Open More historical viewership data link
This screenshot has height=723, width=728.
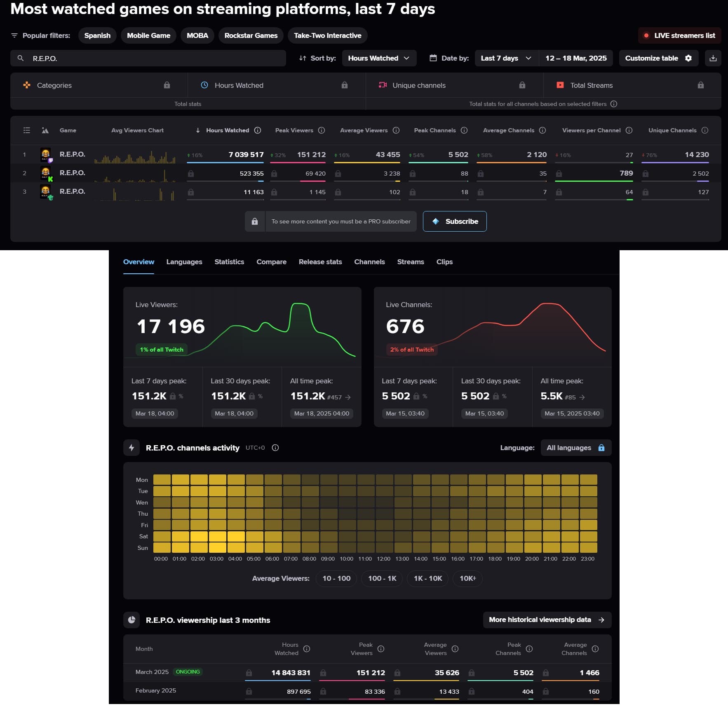coord(547,620)
